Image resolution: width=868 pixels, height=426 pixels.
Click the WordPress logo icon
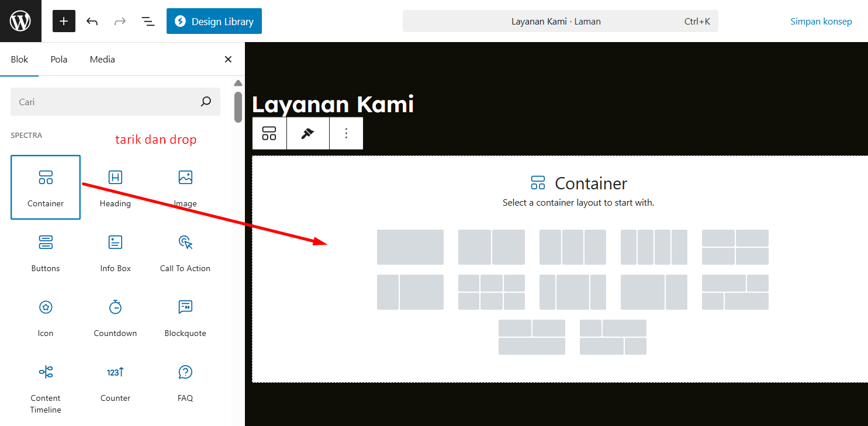tap(20, 21)
